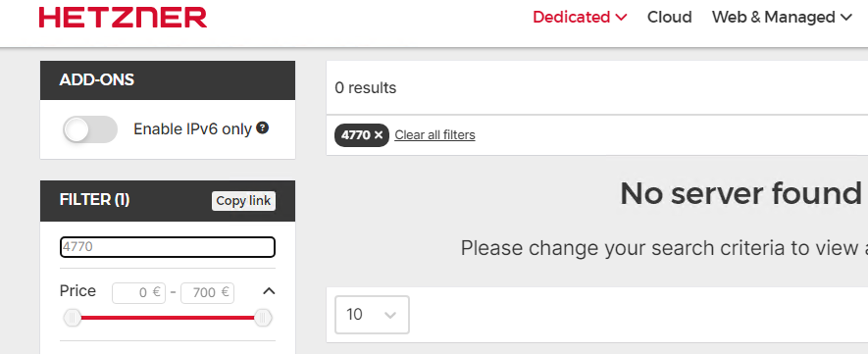Click the FILTER (1) panel header
Viewport: 868px width, 354px height.
(167, 201)
